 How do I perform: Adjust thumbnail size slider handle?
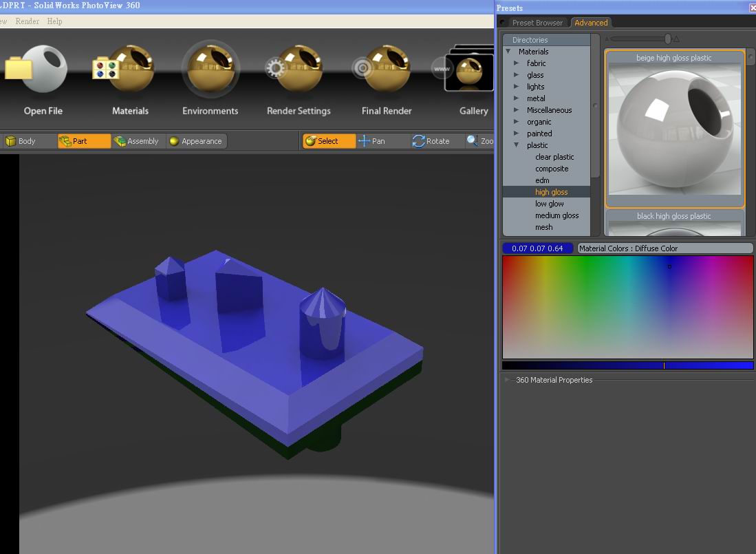click(x=668, y=39)
